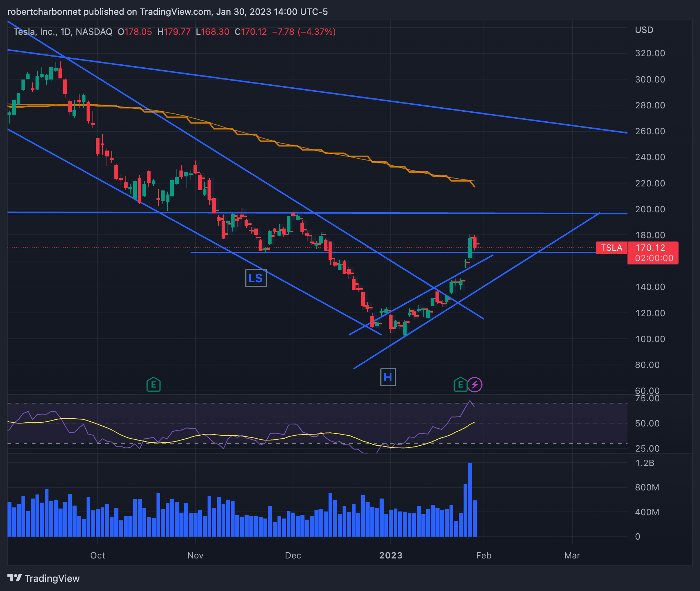
Task: Click the H annotation label
Action: pyautogui.click(x=388, y=377)
